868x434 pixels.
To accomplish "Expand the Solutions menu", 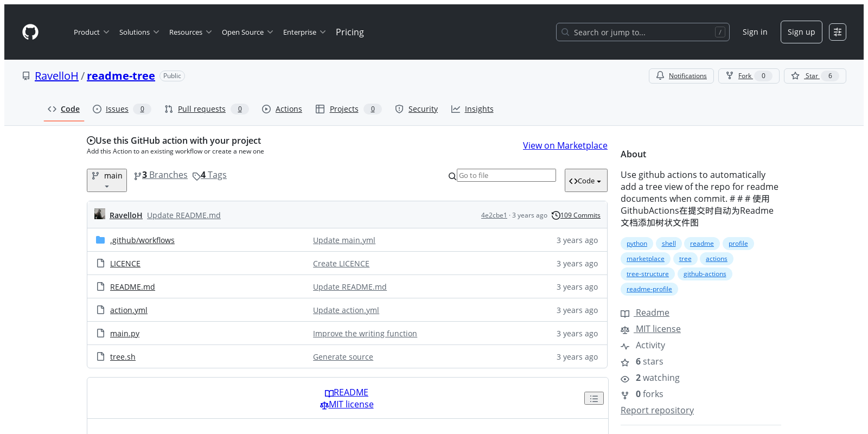I will click(x=139, y=32).
